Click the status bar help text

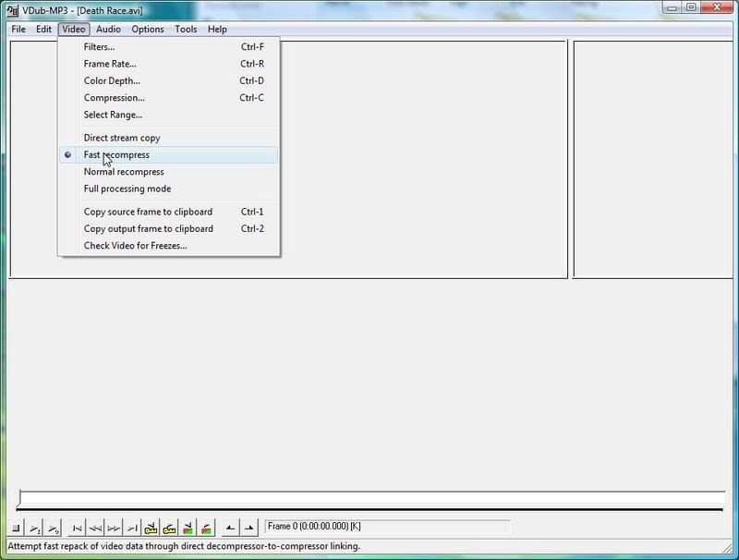[x=184, y=546]
